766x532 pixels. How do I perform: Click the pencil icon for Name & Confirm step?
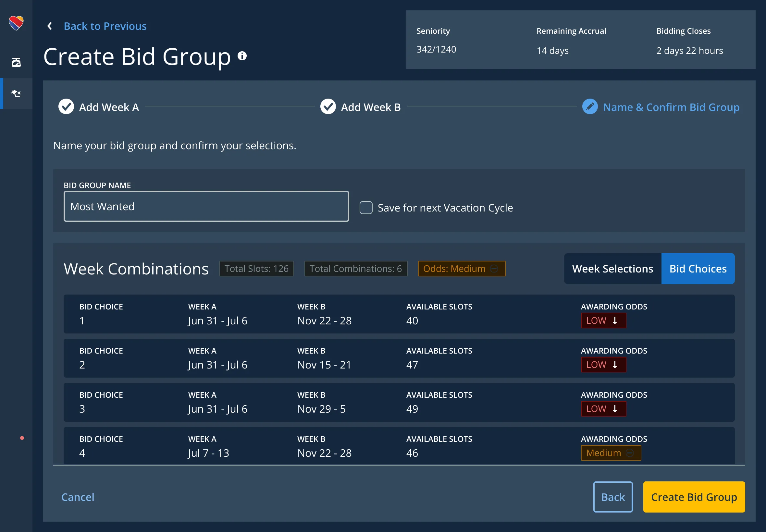pyautogui.click(x=590, y=107)
